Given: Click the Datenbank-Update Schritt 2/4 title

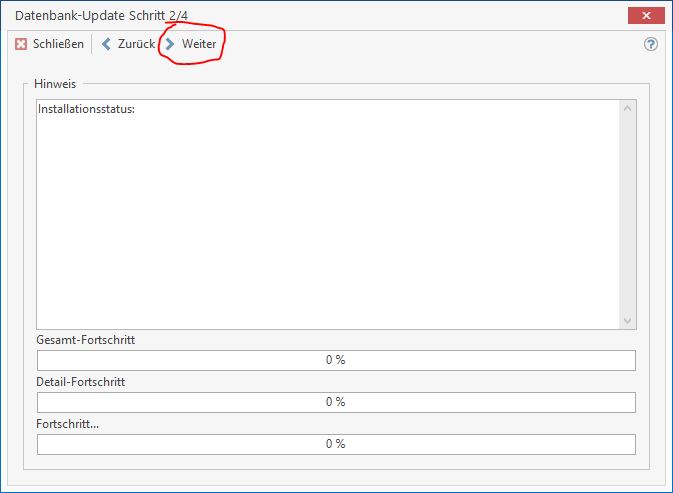Looking at the screenshot, I should coord(101,16).
